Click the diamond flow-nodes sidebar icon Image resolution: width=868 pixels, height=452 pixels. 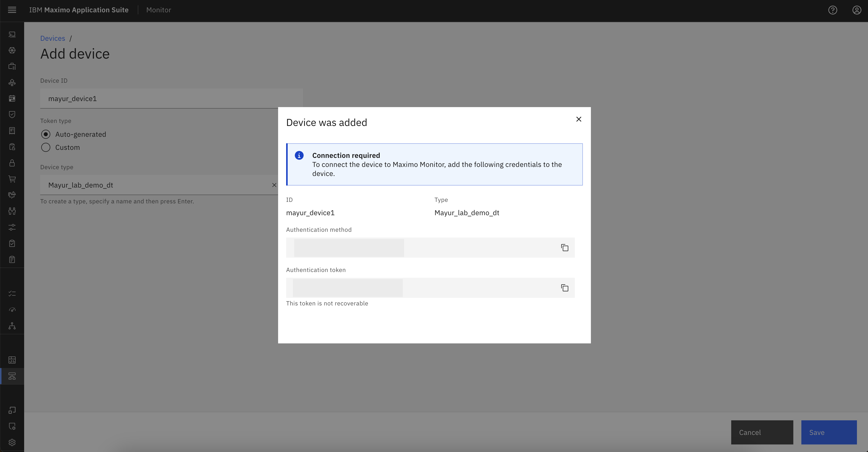(12, 82)
